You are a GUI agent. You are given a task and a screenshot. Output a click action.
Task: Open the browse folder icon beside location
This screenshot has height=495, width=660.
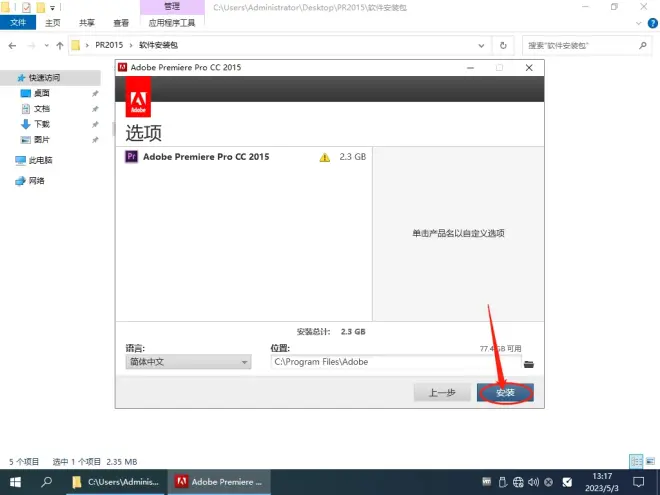click(x=530, y=363)
